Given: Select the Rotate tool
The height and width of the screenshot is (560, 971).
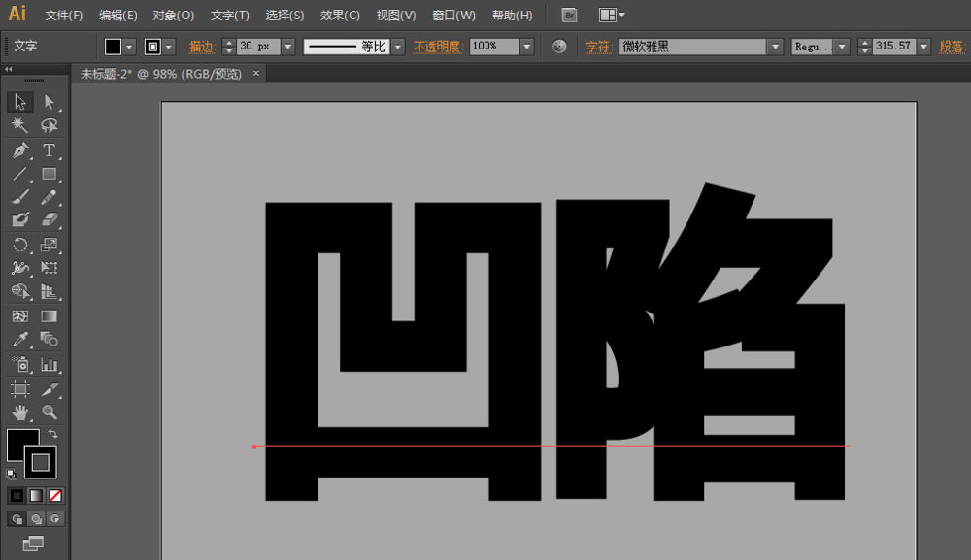Looking at the screenshot, I should pos(19,245).
